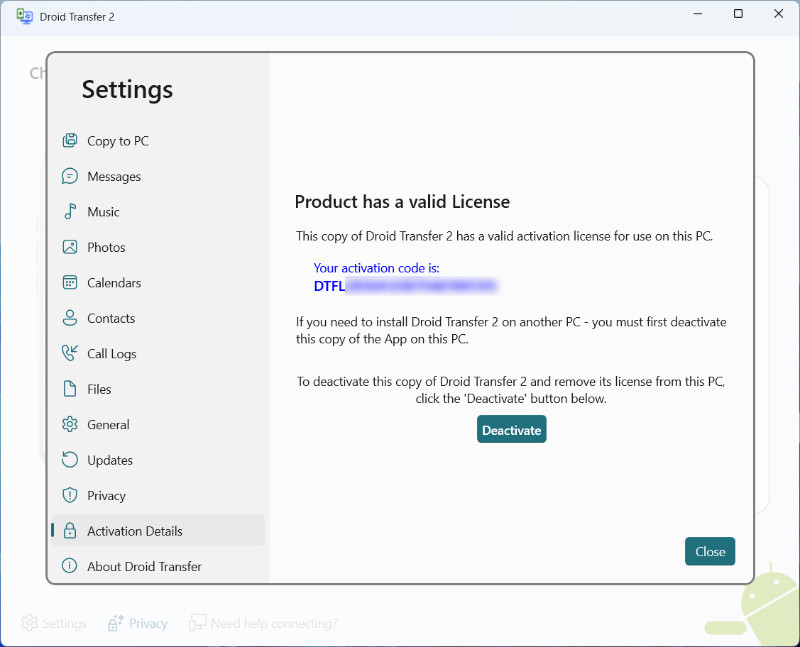This screenshot has height=647, width=800.
Task: Open the Privacy settings page
Action: point(158,495)
